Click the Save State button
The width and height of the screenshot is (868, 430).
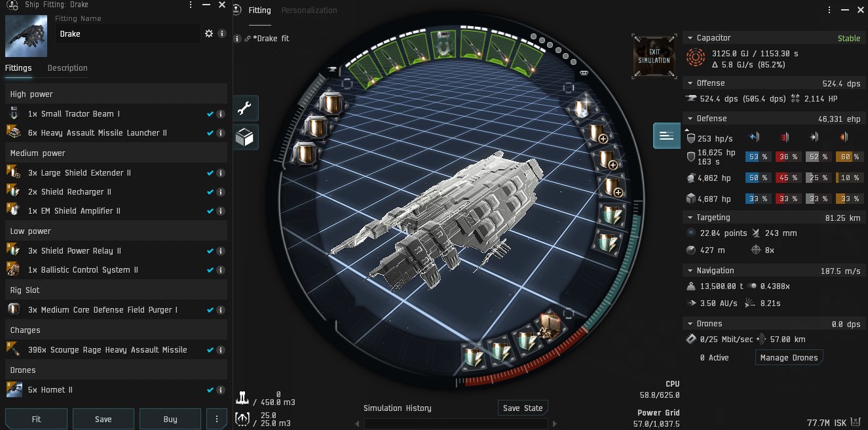523,408
